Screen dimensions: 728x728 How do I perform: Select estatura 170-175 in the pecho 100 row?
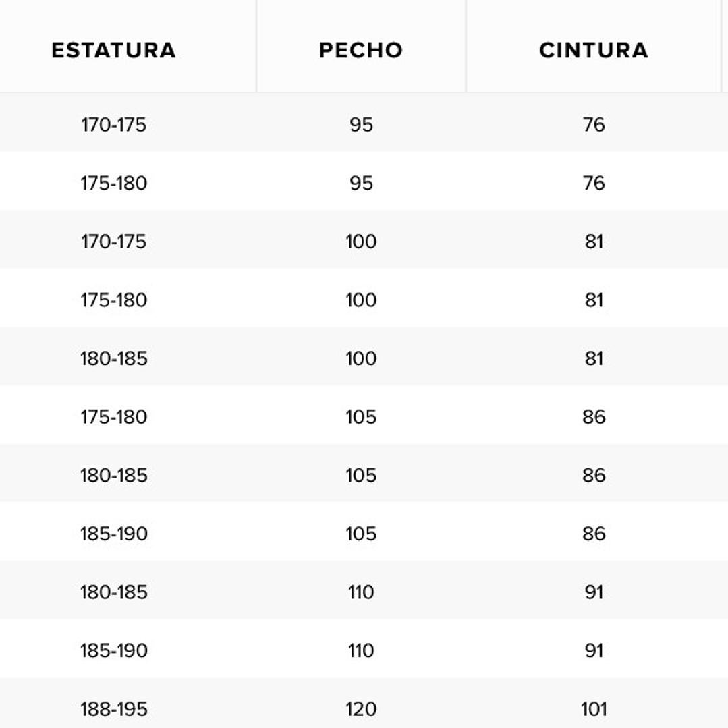pos(113,242)
